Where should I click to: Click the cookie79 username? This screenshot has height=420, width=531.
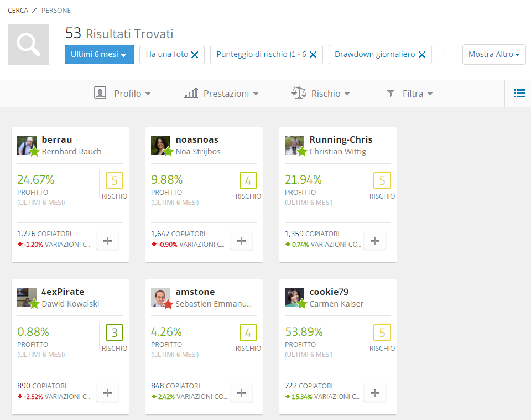tap(329, 292)
